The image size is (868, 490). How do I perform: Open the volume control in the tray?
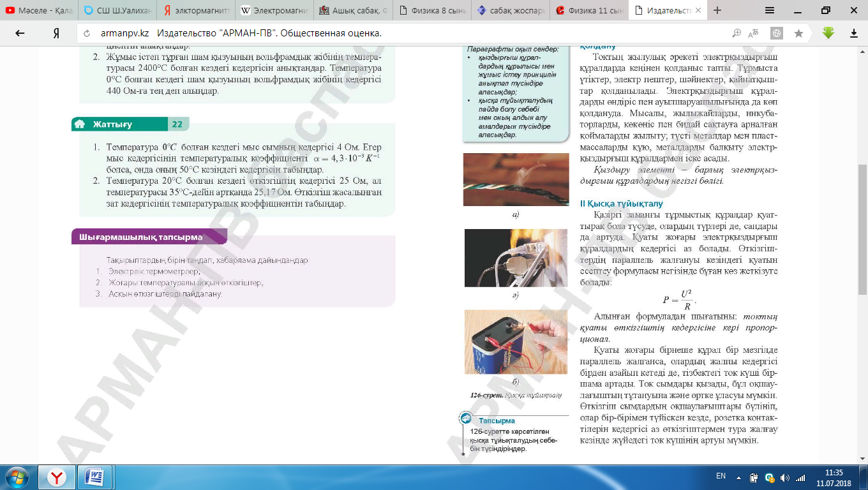784,477
